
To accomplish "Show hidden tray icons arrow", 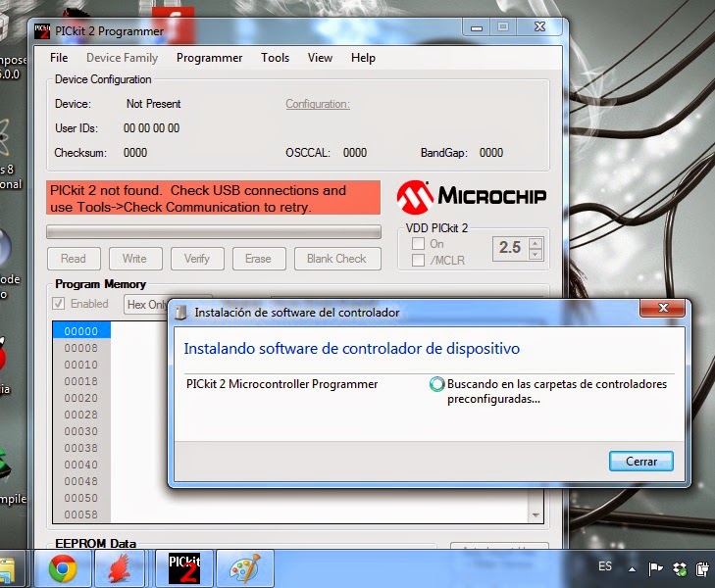I will (x=632, y=568).
